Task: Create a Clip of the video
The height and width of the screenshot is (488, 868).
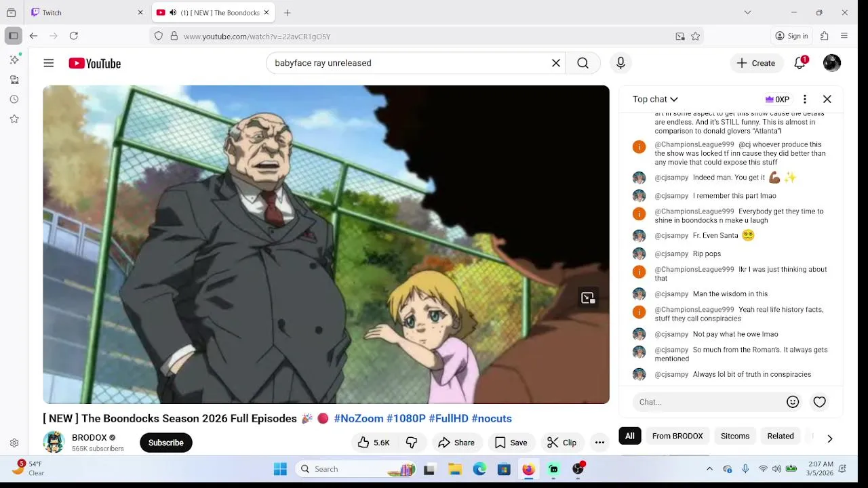Action: pyautogui.click(x=561, y=443)
